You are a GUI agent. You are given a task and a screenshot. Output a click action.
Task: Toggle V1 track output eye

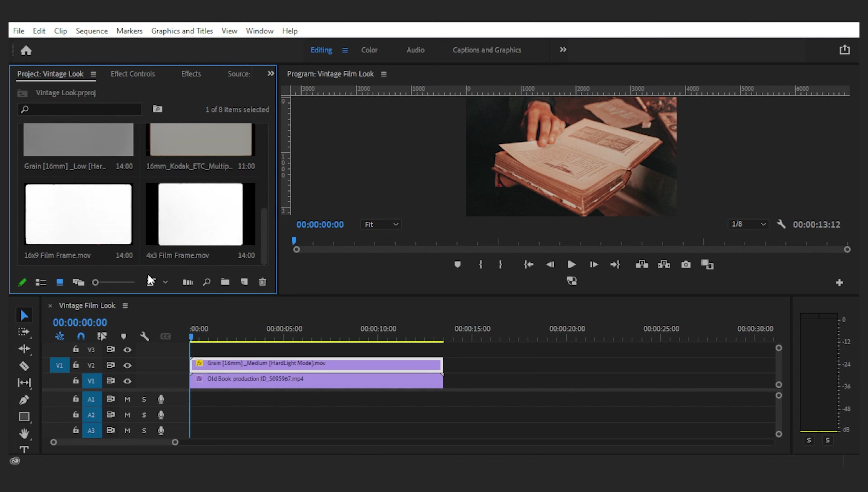tap(127, 381)
